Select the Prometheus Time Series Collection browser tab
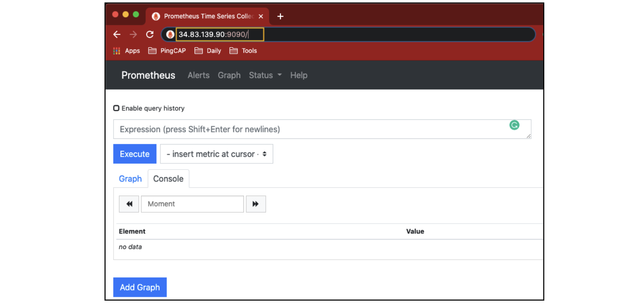This screenshot has width=644, height=303. 208,16
